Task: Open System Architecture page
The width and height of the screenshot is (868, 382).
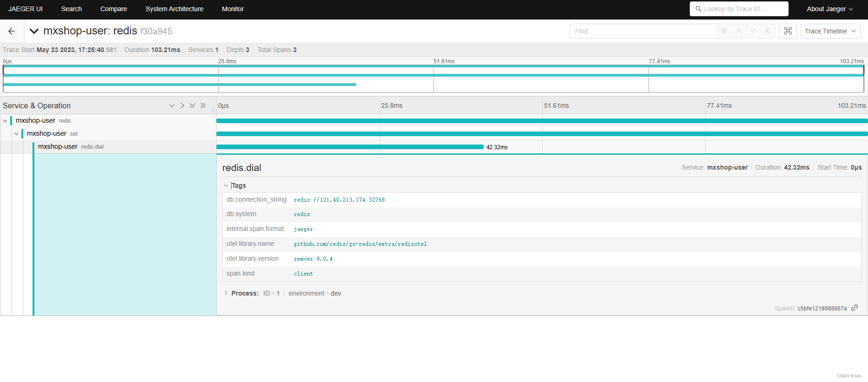Action: coord(175,9)
